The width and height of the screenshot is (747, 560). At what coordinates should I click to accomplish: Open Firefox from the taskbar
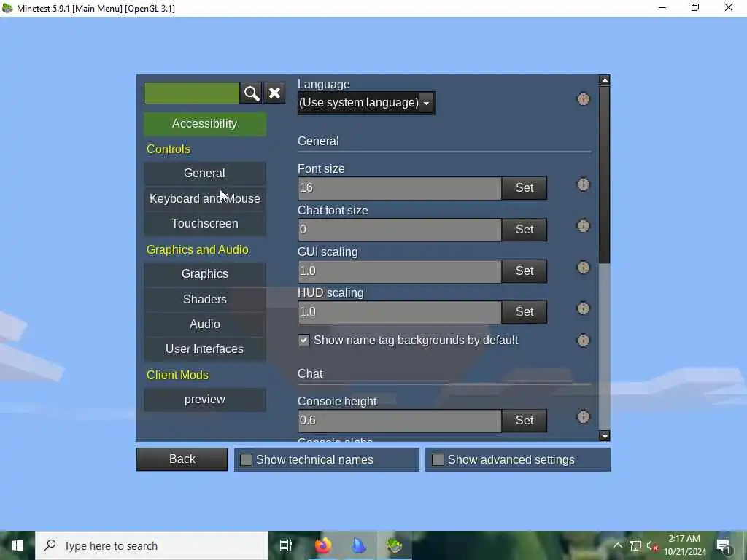click(x=322, y=545)
